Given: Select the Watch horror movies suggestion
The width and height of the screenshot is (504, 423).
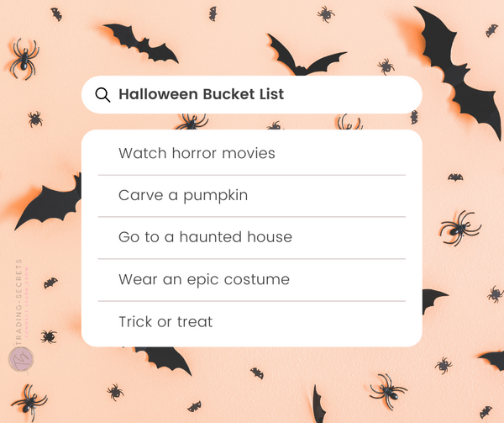Looking at the screenshot, I should click(x=252, y=153).
